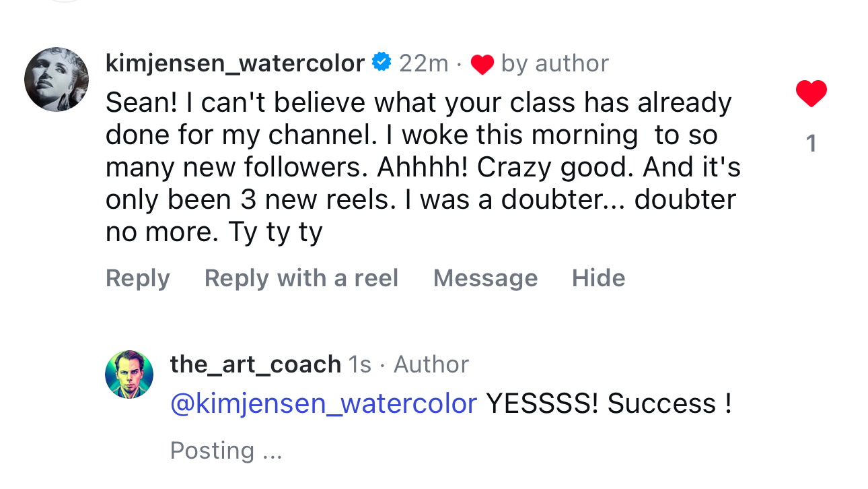Click the blue verified badge beside kimjensen_watercolor
This screenshot has height=489, width=868.
[x=382, y=62]
